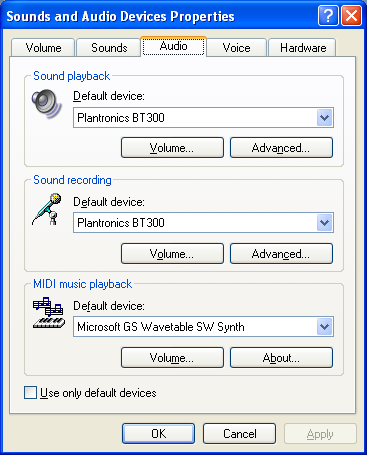The image size is (367, 455).
Task: Click the greyed-out Apply button
Action: pos(320,434)
